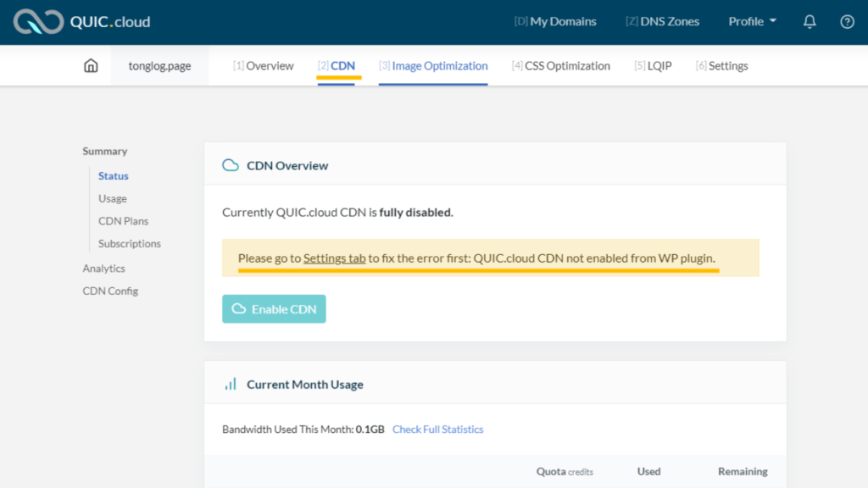Open Check Full Statistics link

pyautogui.click(x=438, y=429)
